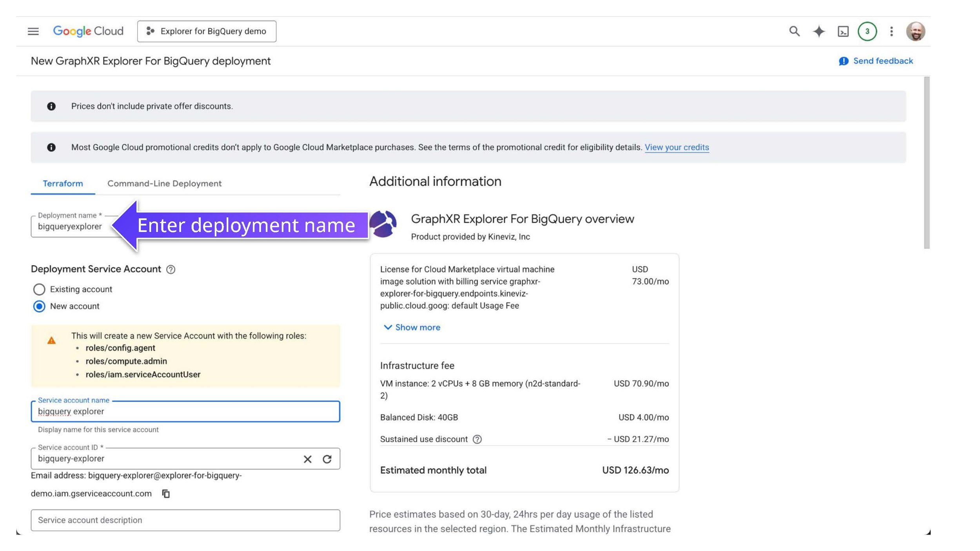Select the Terraform tab

63,184
